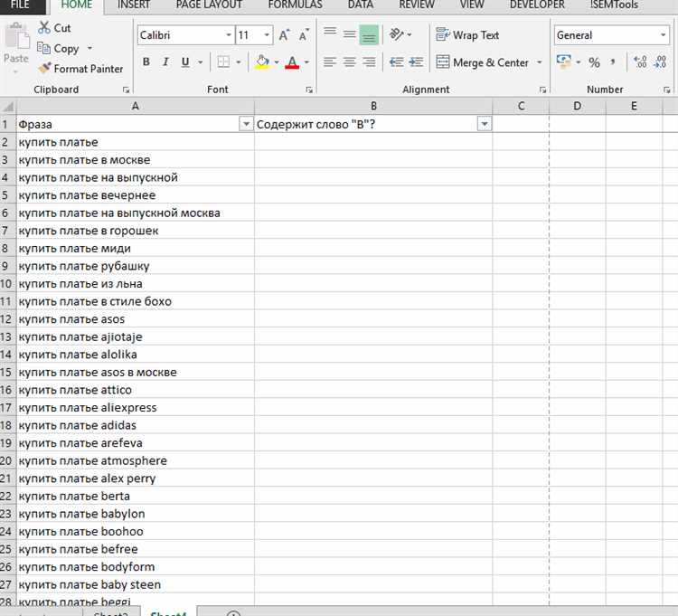Expand the Merge & Center options arrow
This screenshot has height=616, width=678.
(539, 62)
